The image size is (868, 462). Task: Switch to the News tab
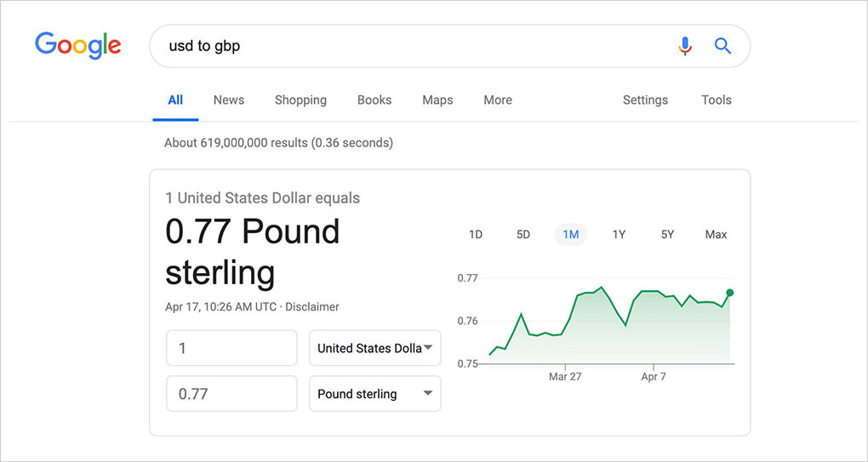point(229,100)
